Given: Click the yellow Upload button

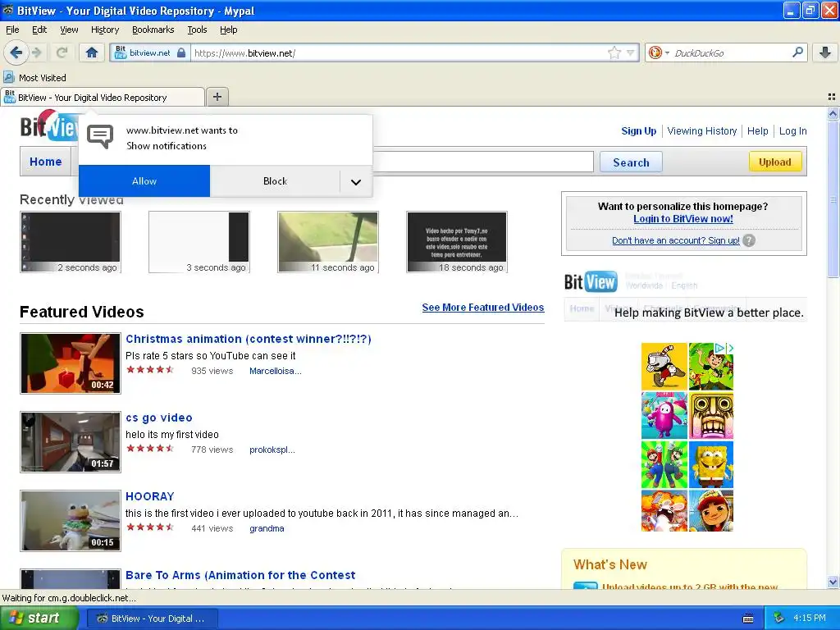Looking at the screenshot, I should click(774, 162).
